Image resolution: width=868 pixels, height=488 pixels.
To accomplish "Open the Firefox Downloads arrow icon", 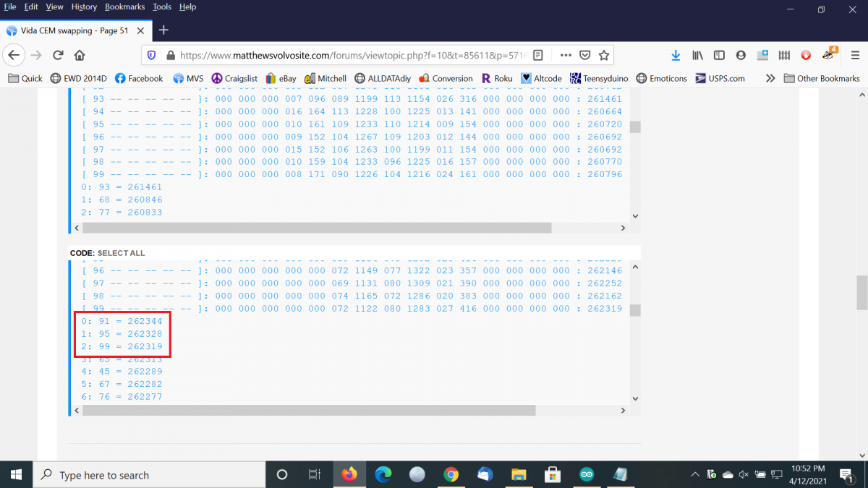I will (676, 55).
